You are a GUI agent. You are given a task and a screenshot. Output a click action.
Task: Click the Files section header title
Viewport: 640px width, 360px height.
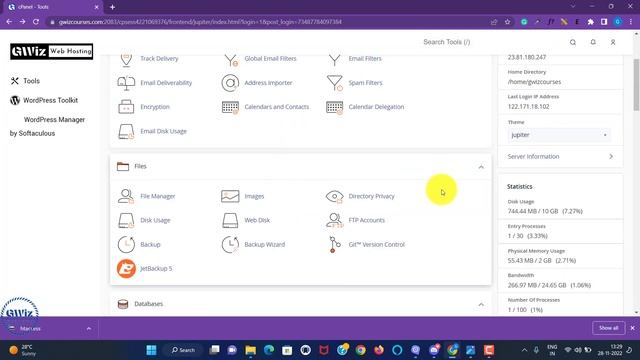click(140, 167)
